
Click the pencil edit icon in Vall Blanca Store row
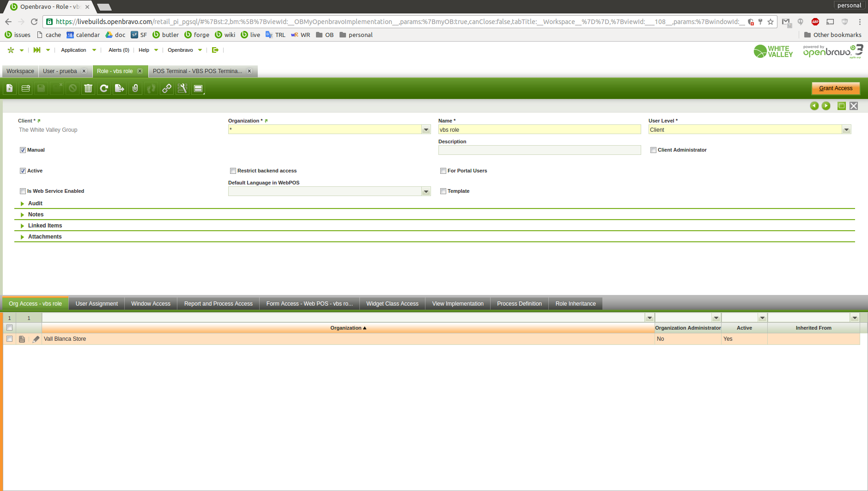coord(36,339)
